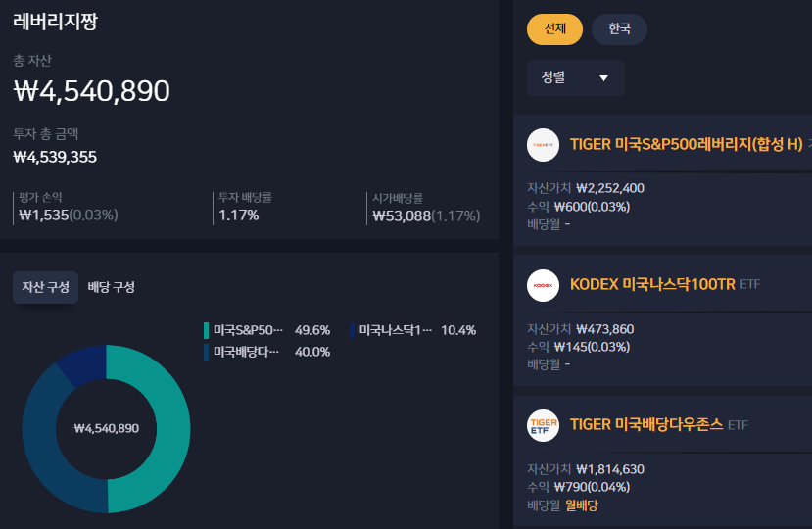This screenshot has height=529, width=812.
Task: Click the 정렬 dropdown arrow
Action: click(x=603, y=78)
